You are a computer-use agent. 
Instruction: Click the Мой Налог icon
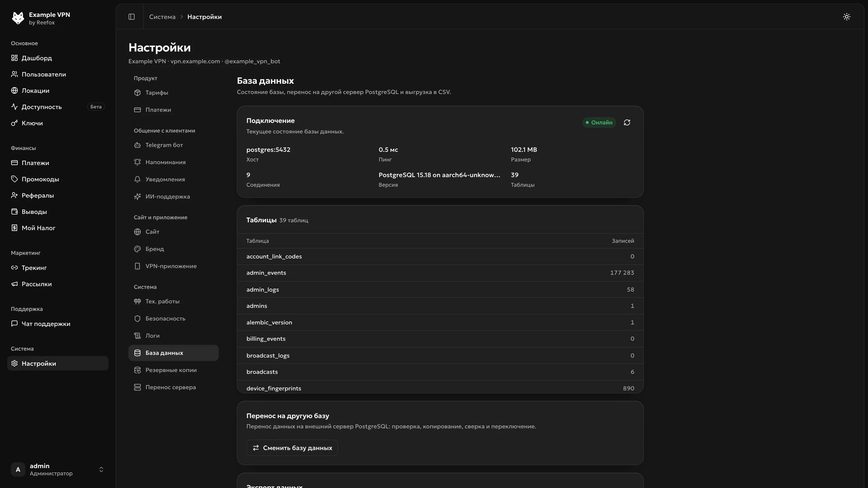point(14,228)
